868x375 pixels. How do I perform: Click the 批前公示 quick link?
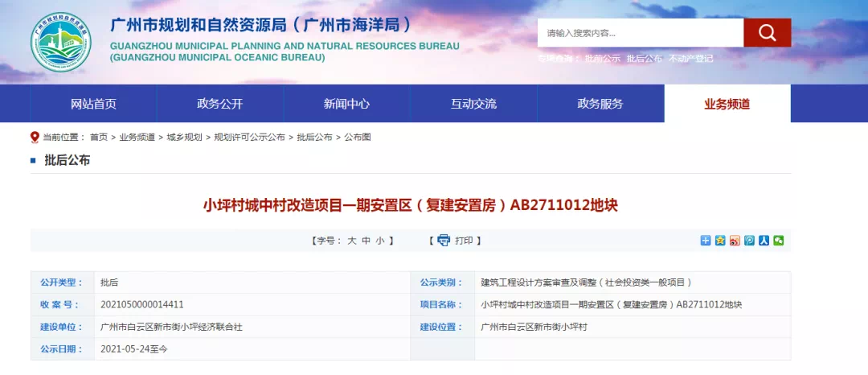pyautogui.click(x=602, y=59)
